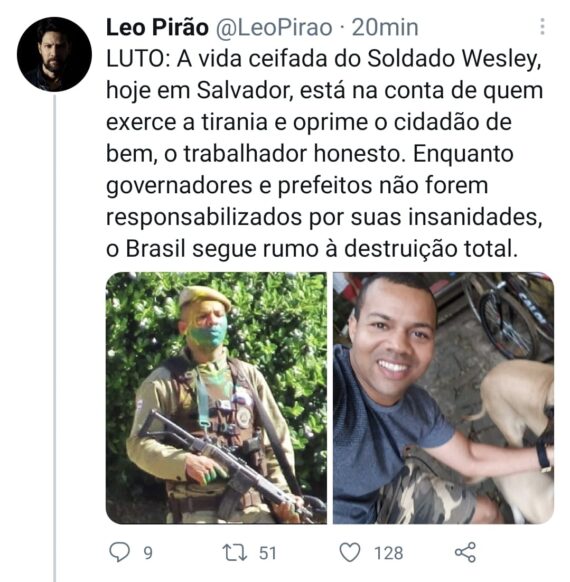Viewport: 570px width, 582px height.
Task: Share the tweet via share icon
Action: tap(465, 552)
